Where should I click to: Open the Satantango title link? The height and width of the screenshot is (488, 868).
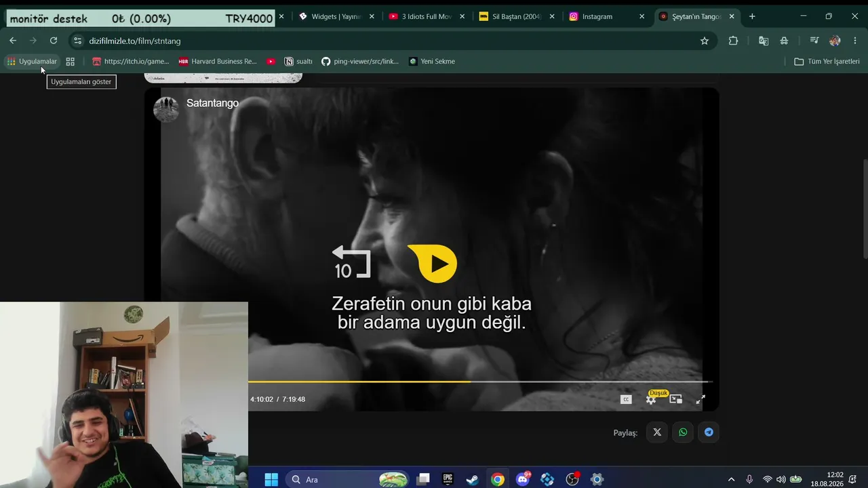[212, 103]
